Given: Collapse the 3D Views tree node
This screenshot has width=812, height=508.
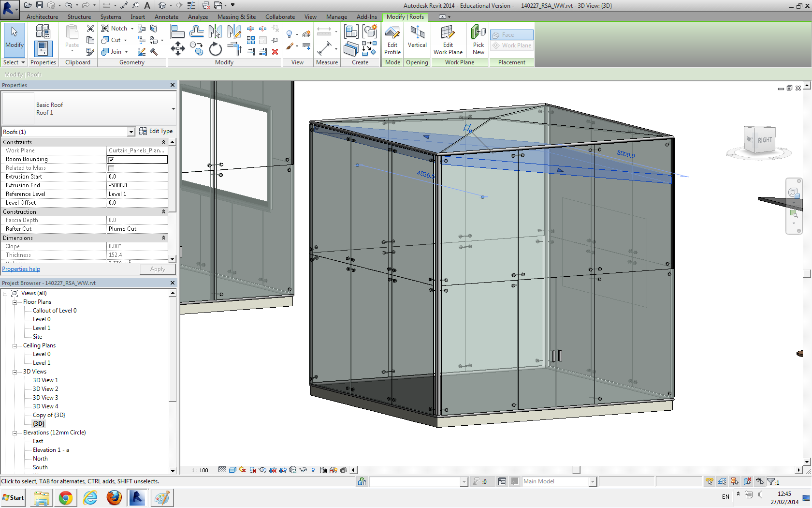Looking at the screenshot, I should (14, 372).
